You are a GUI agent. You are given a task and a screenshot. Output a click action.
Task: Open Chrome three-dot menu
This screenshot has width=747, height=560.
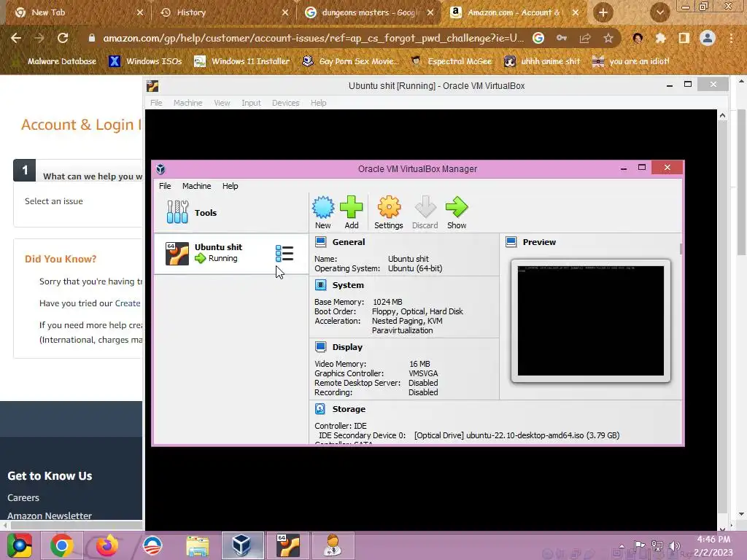[x=731, y=38]
